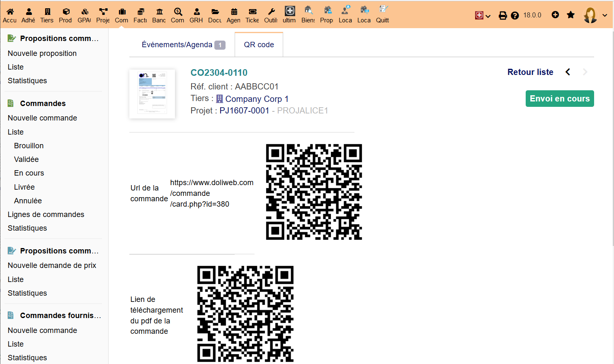The width and height of the screenshot is (614, 364).
Task: Go to previous order with left chevron
Action: tap(568, 72)
